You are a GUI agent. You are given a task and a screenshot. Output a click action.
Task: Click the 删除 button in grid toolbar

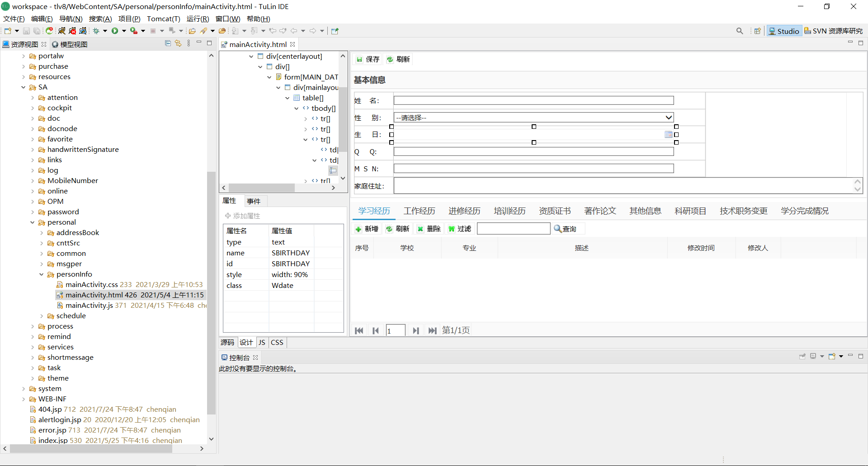coord(429,229)
